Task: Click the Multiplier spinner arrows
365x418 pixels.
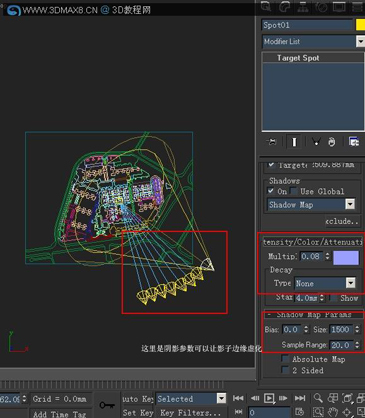Action: [328, 256]
